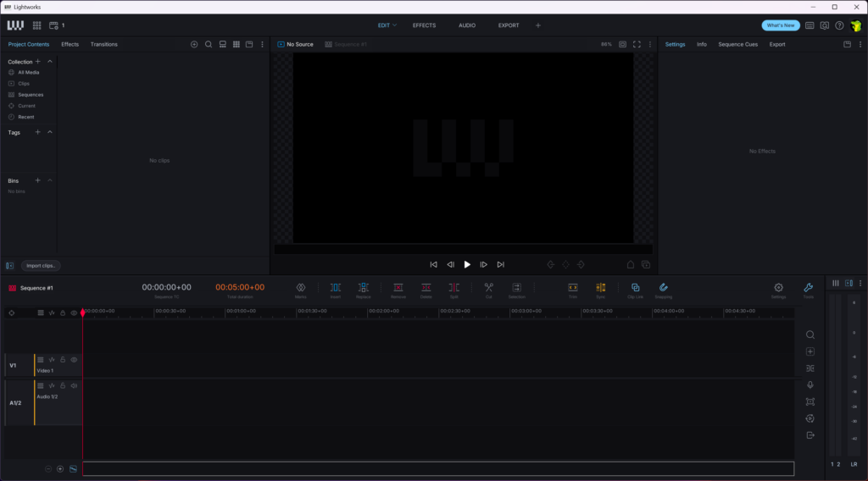Select the Split tool

[x=454, y=287]
